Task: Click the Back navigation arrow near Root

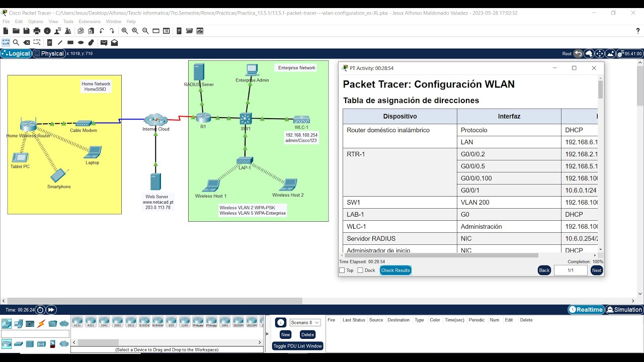Action: coord(578,53)
